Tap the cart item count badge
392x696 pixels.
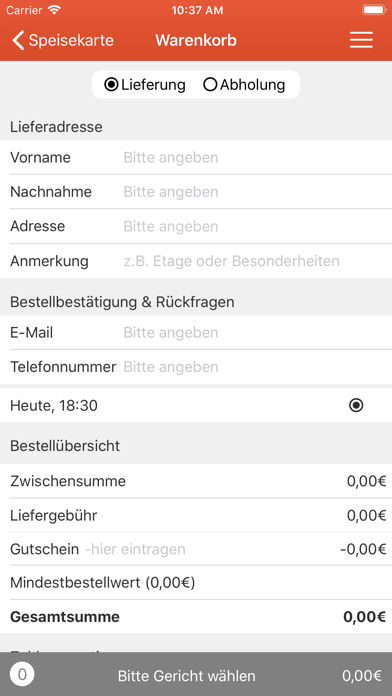click(x=22, y=675)
